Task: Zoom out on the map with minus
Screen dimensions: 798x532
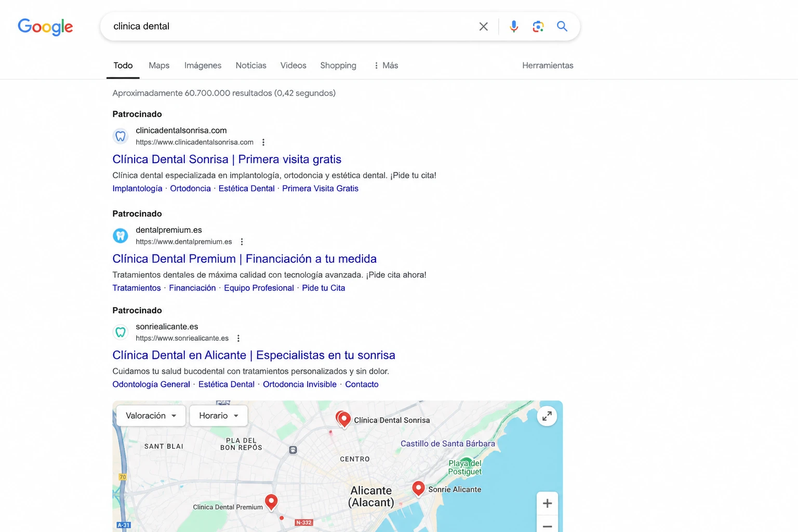Action: [547, 525]
